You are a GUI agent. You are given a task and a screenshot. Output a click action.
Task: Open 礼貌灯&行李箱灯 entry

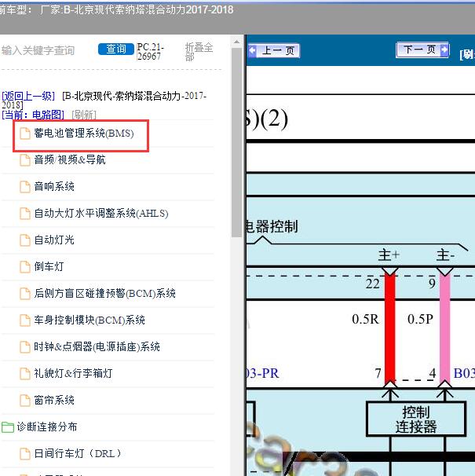click(73, 373)
